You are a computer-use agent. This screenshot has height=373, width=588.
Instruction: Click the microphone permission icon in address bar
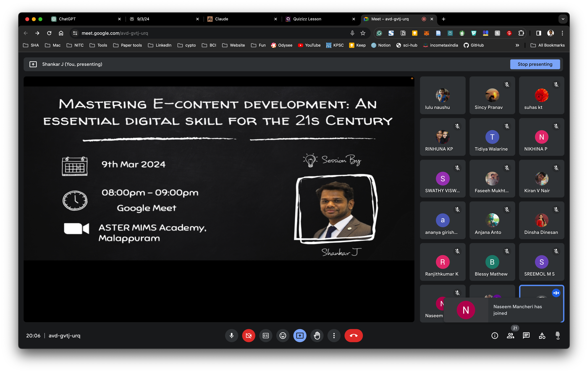click(352, 33)
